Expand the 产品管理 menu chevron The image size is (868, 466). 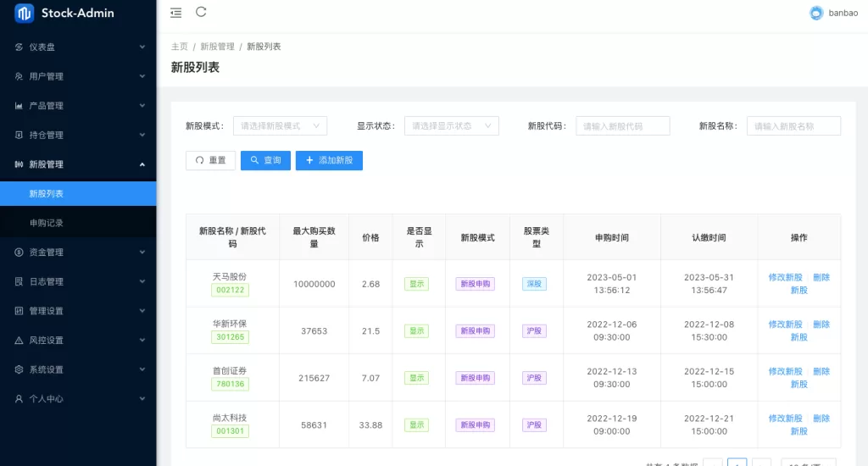coord(142,106)
